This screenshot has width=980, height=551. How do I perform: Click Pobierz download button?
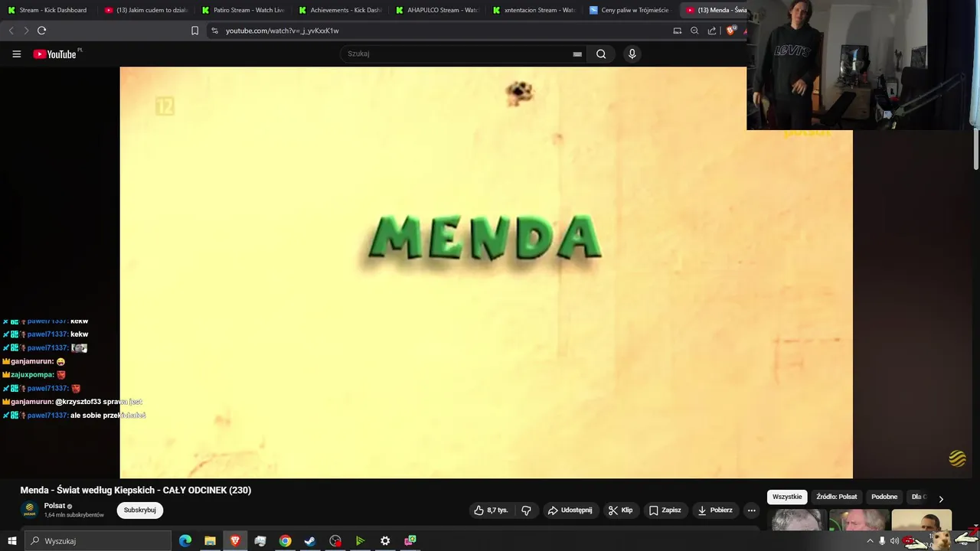point(715,510)
